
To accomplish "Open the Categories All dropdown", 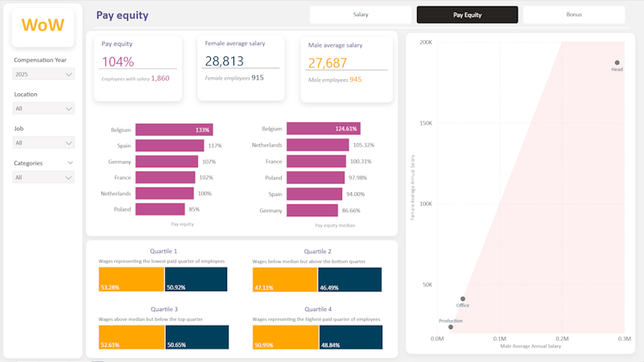I will (x=43, y=177).
